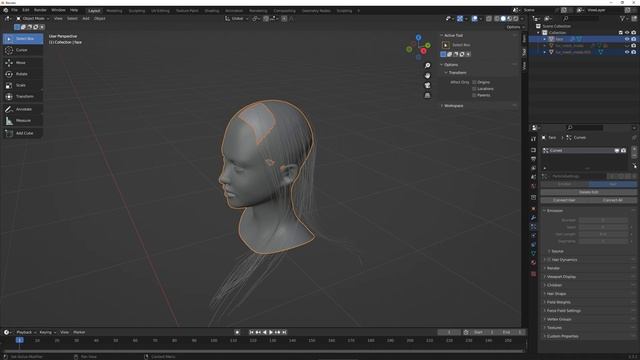Screen dimensions: 640x360
Task: Click the Connect All button
Action: click(x=612, y=200)
